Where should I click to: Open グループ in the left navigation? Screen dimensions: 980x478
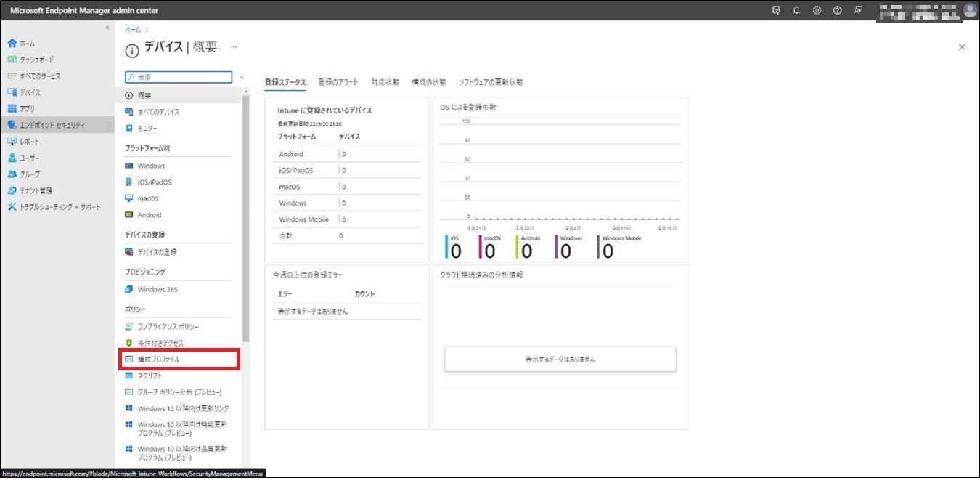57,174
